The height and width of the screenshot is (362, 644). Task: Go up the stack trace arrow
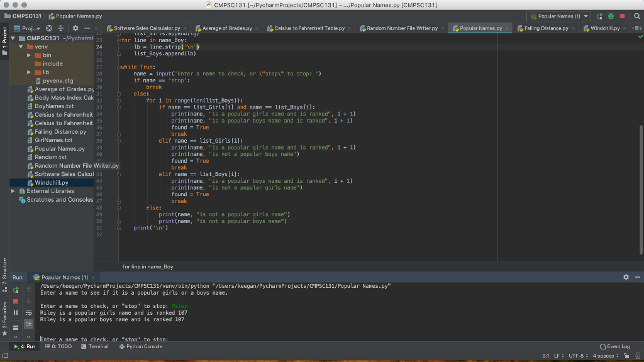coord(29,290)
